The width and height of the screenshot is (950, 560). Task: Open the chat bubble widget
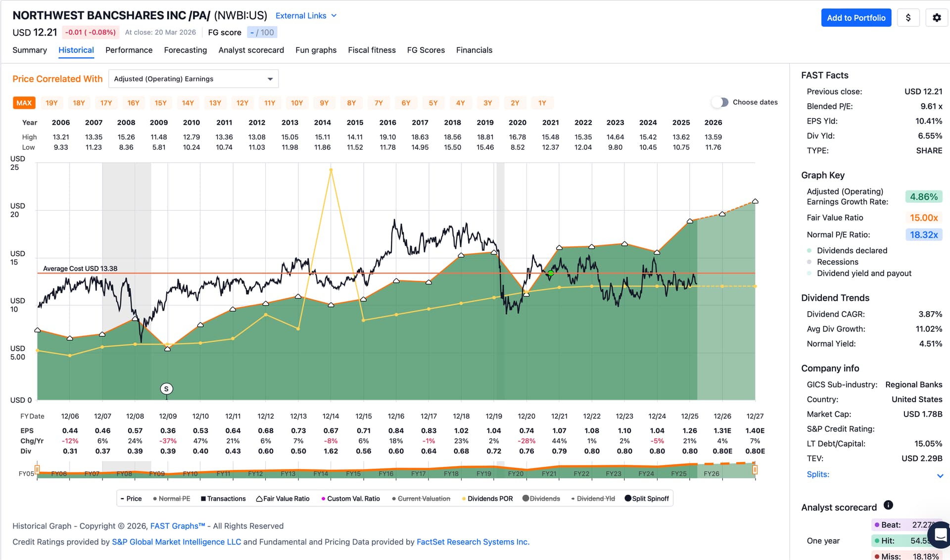pos(940,535)
